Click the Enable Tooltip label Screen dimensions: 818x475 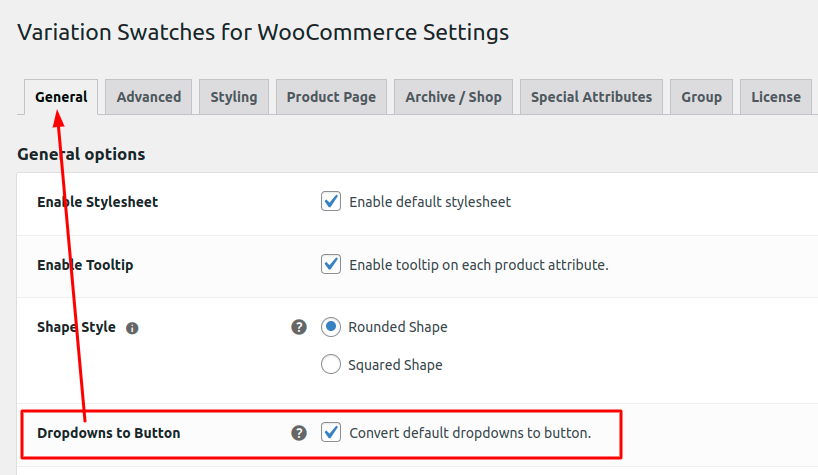85,265
